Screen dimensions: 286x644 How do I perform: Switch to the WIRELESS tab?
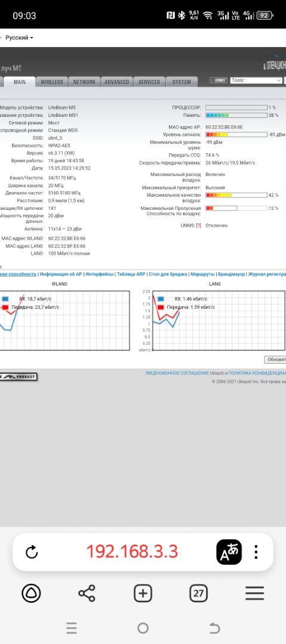click(52, 82)
